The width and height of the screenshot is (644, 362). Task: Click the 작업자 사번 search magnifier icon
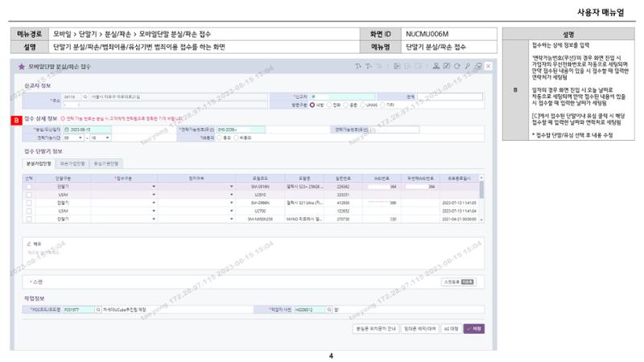[329, 310]
